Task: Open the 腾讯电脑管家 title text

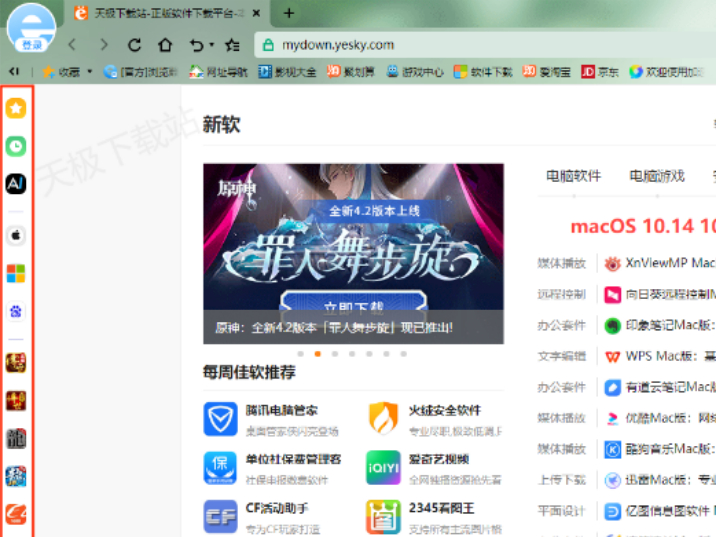Action: pyautogui.click(x=281, y=410)
